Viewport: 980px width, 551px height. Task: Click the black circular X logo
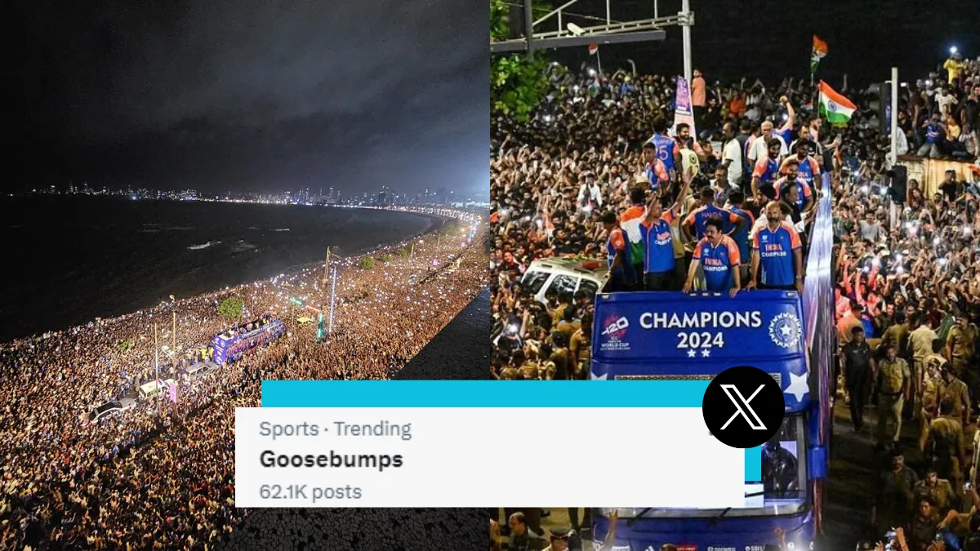(743, 407)
